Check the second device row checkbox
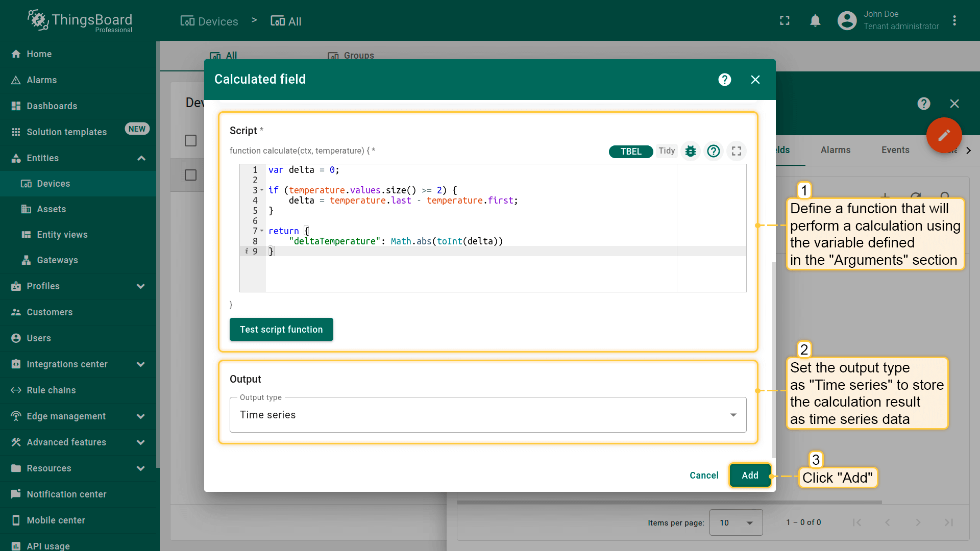The height and width of the screenshot is (551, 980). pyautogui.click(x=190, y=175)
